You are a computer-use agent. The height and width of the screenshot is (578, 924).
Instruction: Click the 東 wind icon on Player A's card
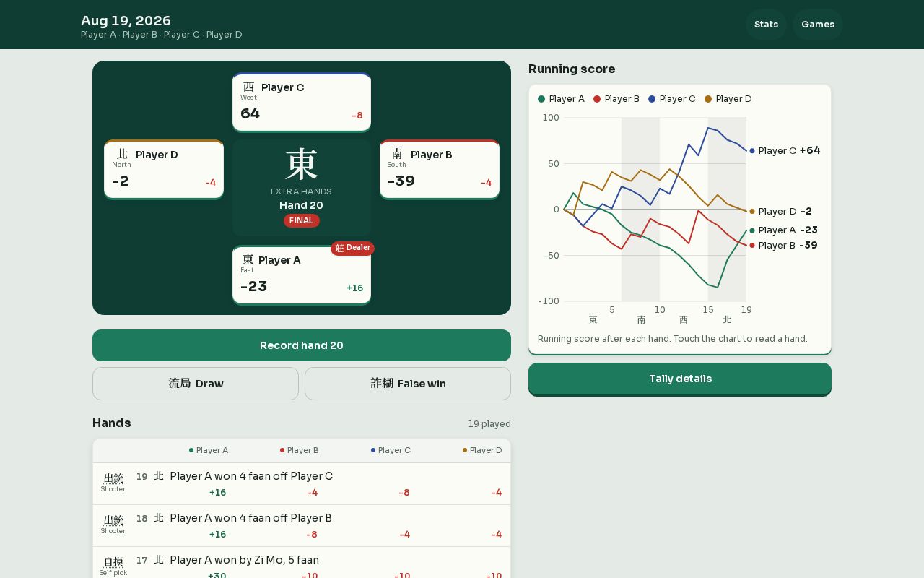pyautogui.click(x=248, y=259)
